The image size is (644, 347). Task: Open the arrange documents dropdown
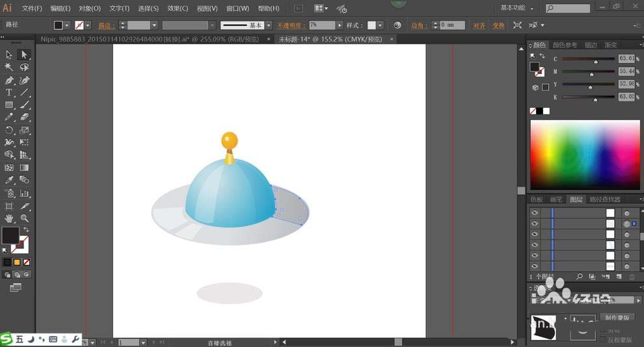[321, 8]
